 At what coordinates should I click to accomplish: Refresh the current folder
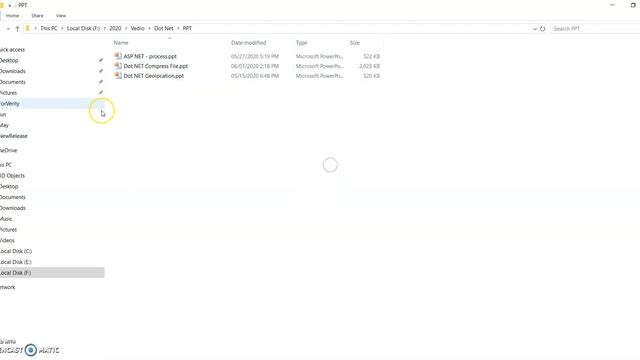point(542,29)
